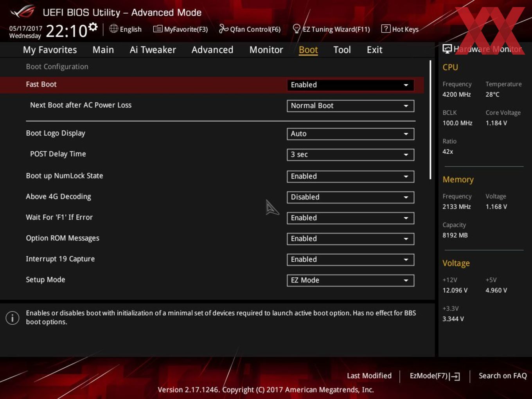
Task: Click the memory capacity 8192 MB value
Action: [455, 235]
